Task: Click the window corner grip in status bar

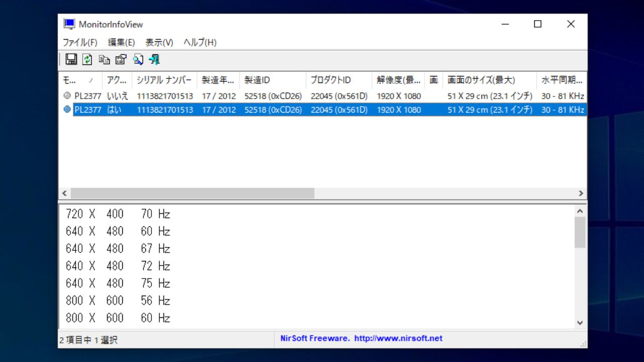Action: pos(583,344)
